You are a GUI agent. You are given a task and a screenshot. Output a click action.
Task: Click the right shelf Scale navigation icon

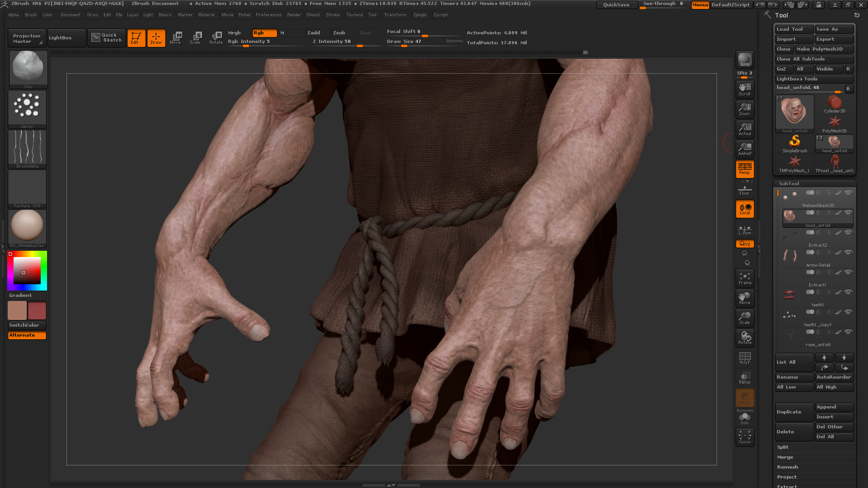[745, 318]
